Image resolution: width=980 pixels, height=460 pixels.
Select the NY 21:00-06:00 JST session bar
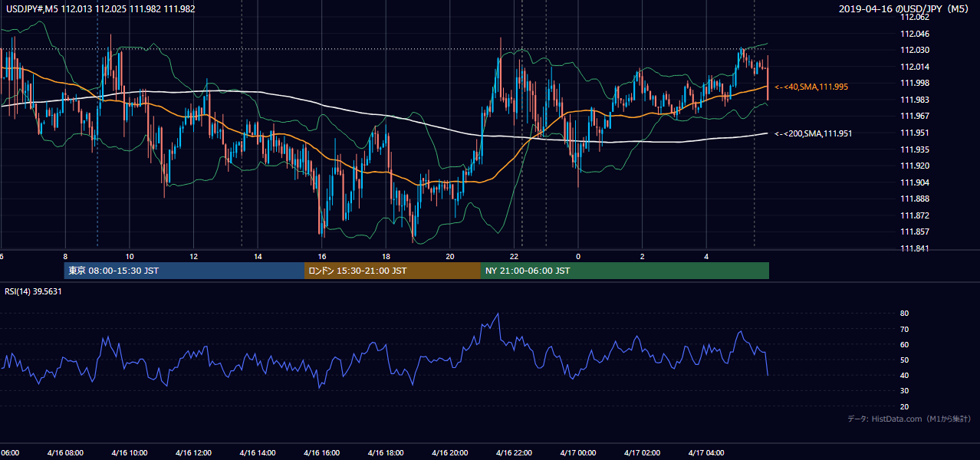pos(625,271)
